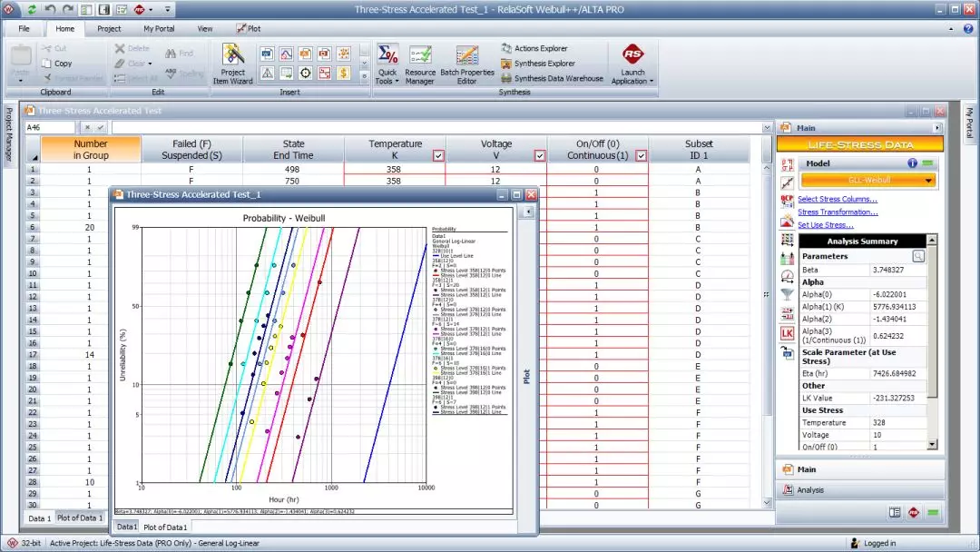980x552 pixels.
Task: Click the dollar sign icon in the Insert gallery
Action: (343, 74)
